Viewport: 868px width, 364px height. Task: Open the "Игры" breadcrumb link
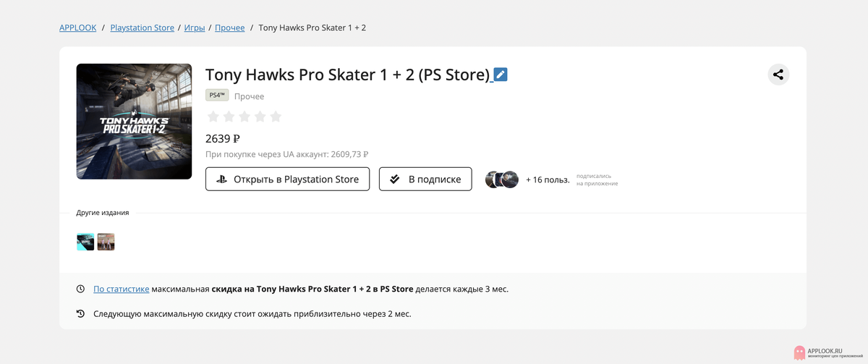coord(194,28)
